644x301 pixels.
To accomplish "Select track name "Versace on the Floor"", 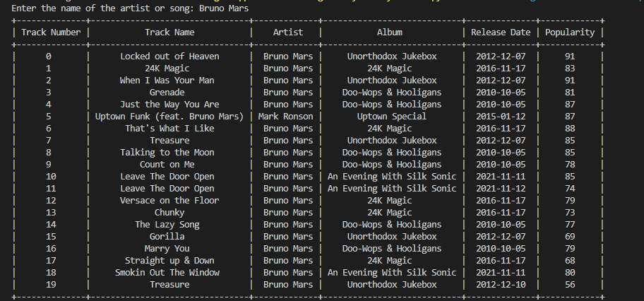I will [169, 200].
